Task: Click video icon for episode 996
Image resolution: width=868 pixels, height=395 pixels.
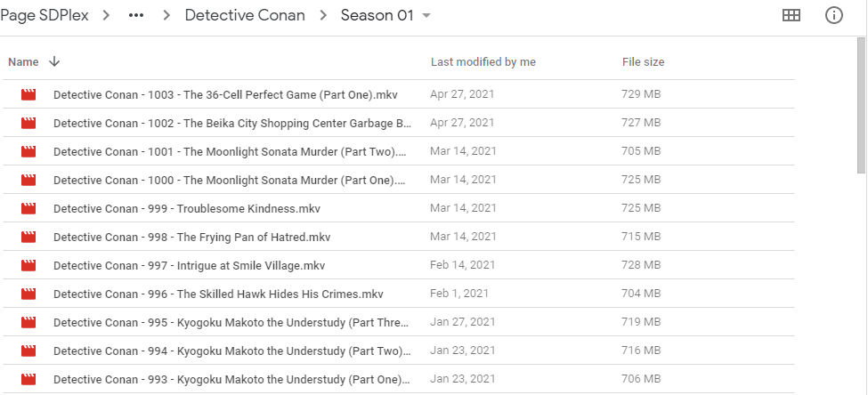Action: tap(28, 294)
